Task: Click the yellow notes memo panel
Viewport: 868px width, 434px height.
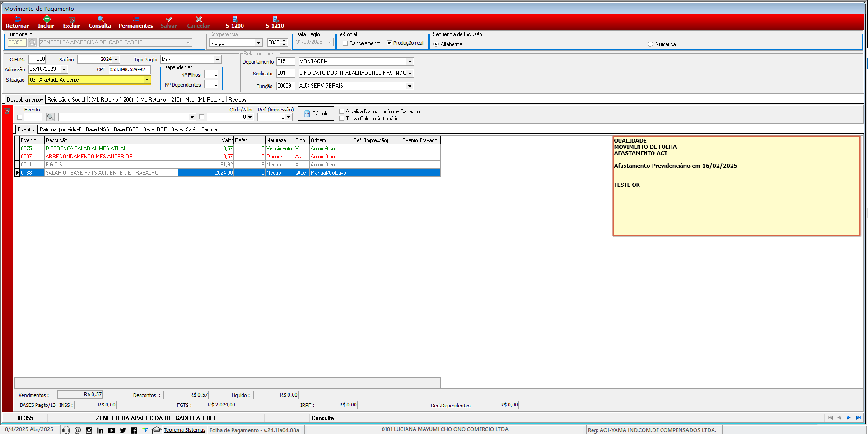Action: [x=736, y=186]
